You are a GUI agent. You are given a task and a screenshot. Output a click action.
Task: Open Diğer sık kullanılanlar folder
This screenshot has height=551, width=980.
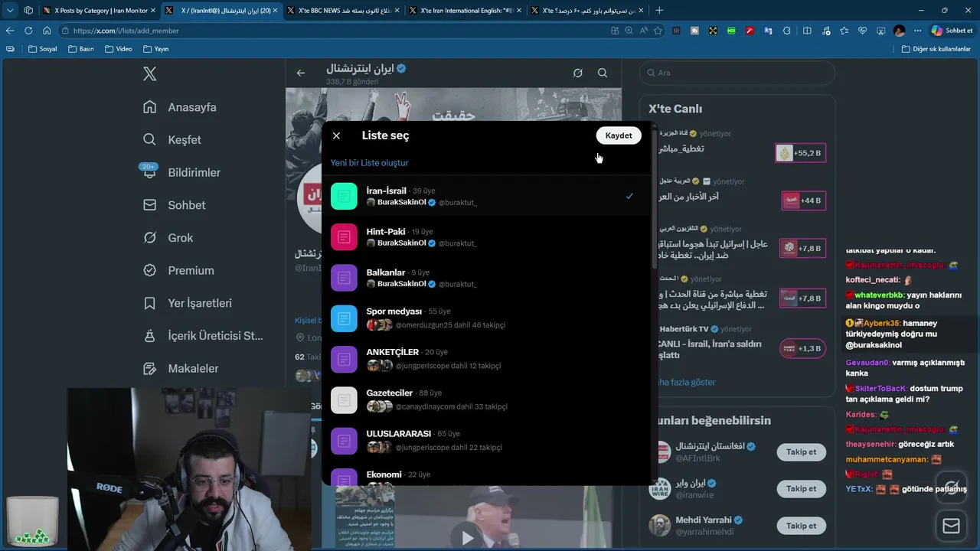coord(936,49)
